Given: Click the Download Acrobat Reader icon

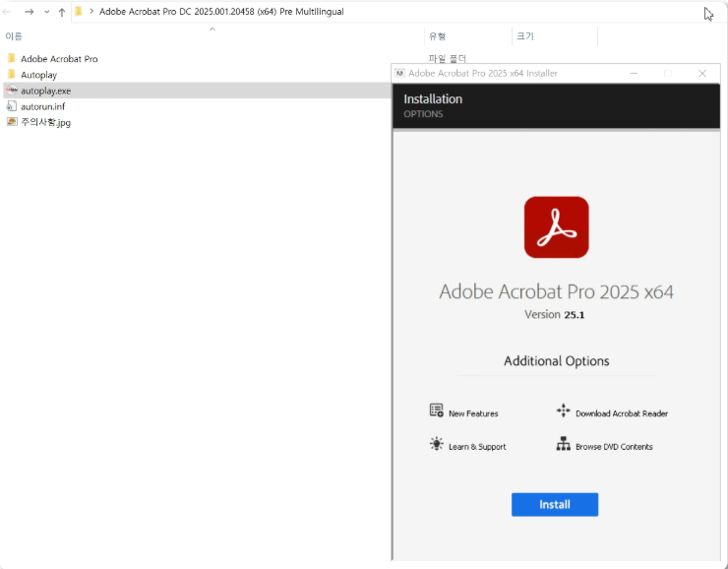Looking at the screenshot, I should pyautogui.click(x=563, y=411).
